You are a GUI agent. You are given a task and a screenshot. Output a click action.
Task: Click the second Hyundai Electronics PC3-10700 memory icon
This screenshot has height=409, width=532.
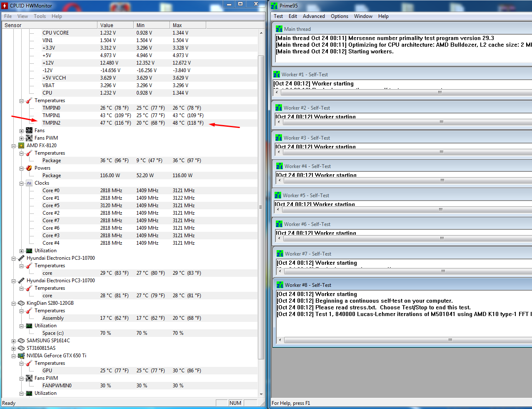pos(21,281)
